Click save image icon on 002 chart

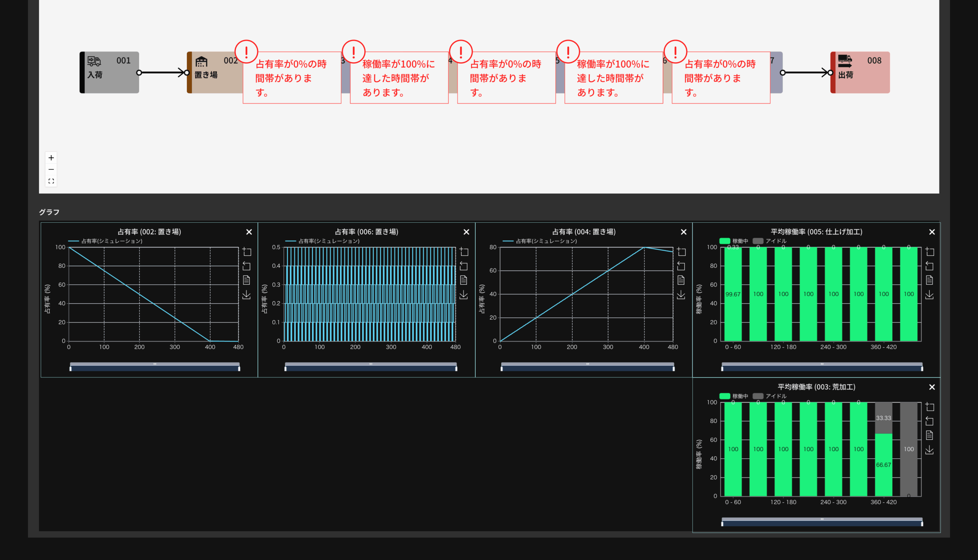(246, 295)
